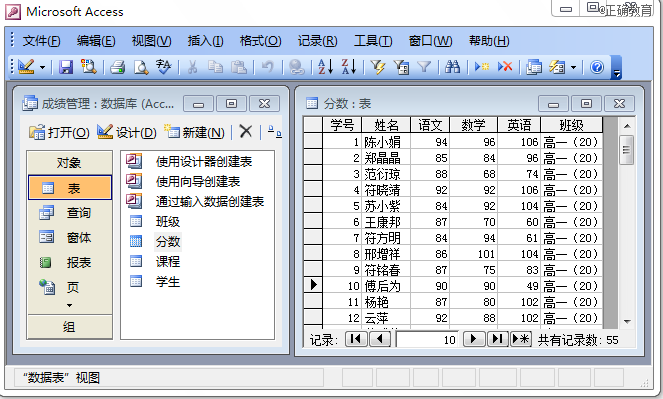Click the Print icon

coord(118,67)
